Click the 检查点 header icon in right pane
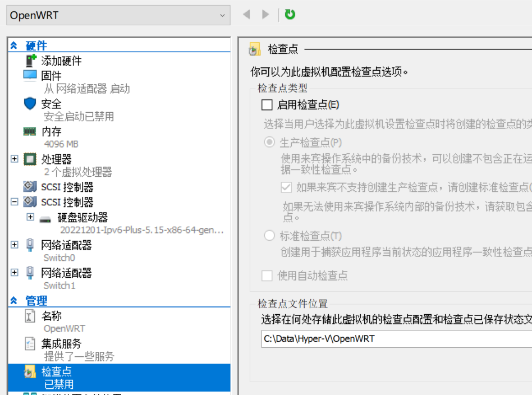This screenshot has height=395, width=532. click(x=255, y=49)
